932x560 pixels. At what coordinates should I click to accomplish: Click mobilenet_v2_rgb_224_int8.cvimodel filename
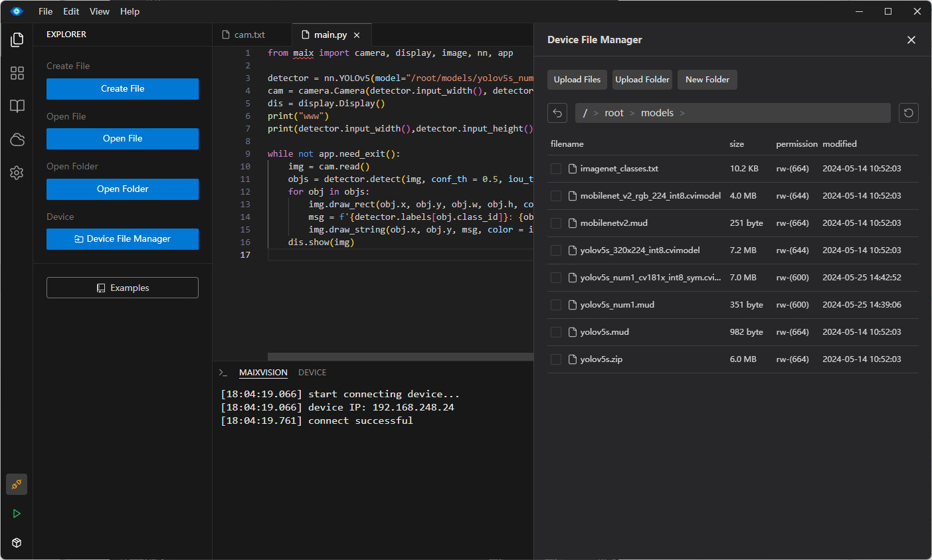coord(650,196)
